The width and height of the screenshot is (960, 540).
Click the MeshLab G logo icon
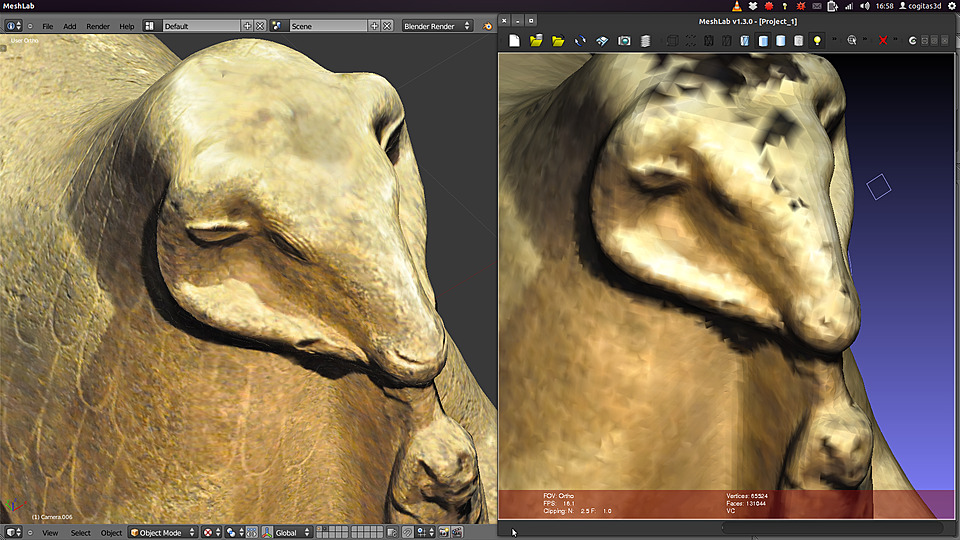point(912,40)
